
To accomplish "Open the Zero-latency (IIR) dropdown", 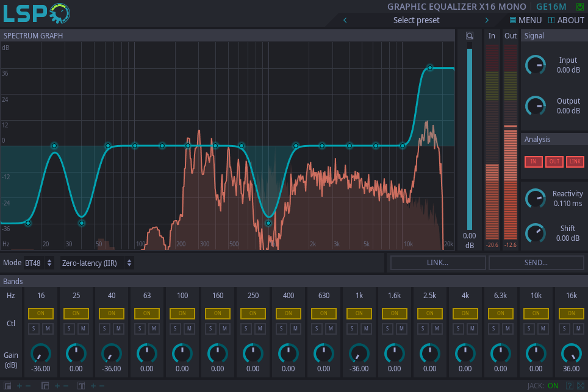I will [96, 263].
